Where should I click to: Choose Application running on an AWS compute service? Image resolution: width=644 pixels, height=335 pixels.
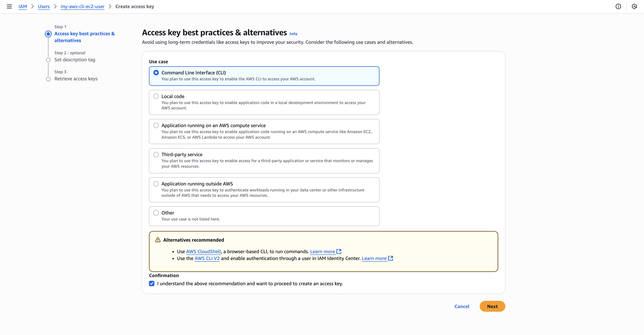click(x=156, y=125)
